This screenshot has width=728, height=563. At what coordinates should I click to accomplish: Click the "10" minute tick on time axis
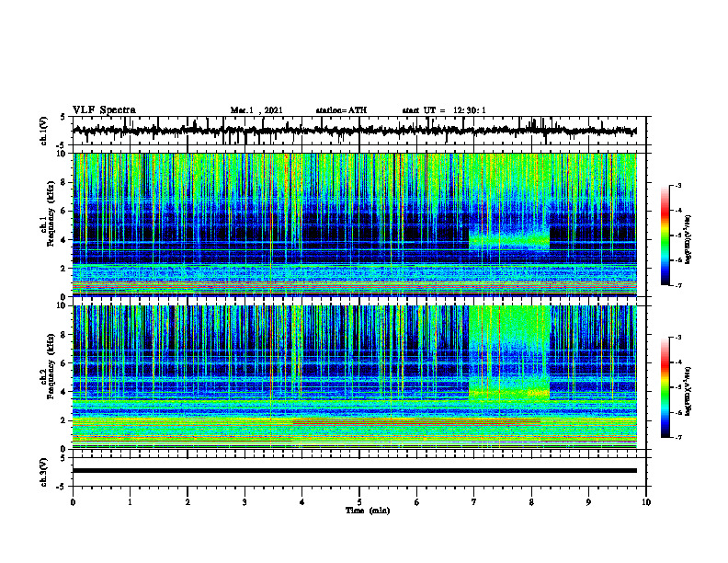coord(646,502)
